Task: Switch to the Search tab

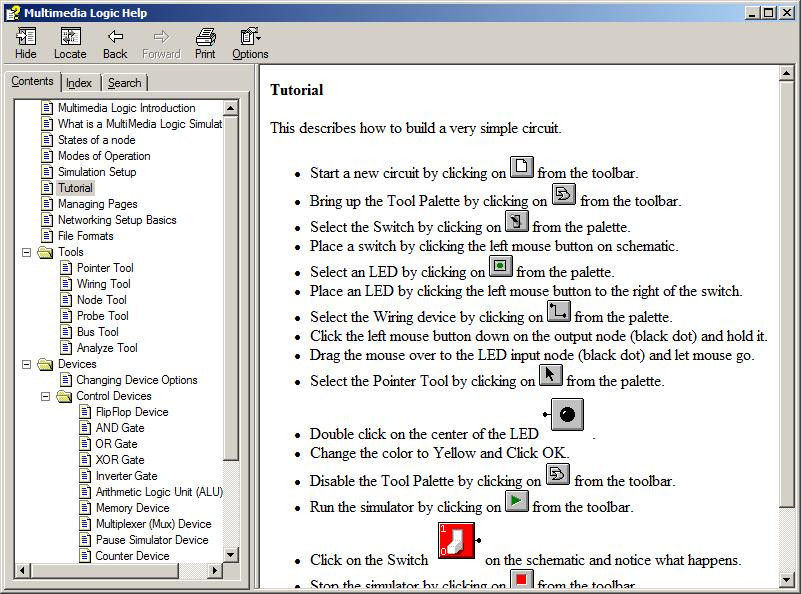Action: click(x=124, y=83)
